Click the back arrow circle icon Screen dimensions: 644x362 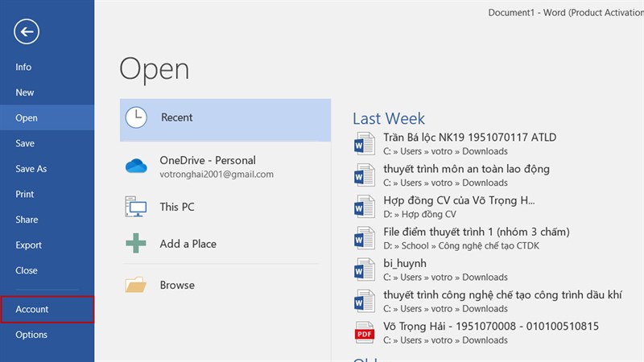point(27,32)
